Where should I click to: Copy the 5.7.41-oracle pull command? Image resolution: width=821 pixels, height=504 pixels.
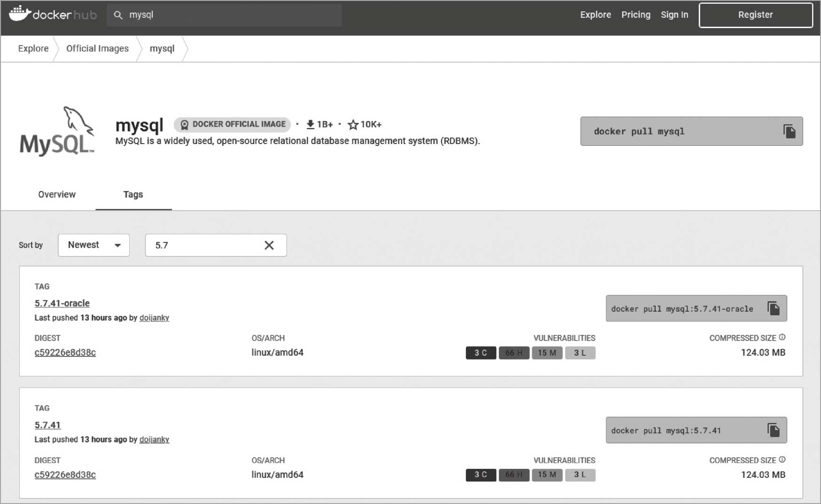773,308
